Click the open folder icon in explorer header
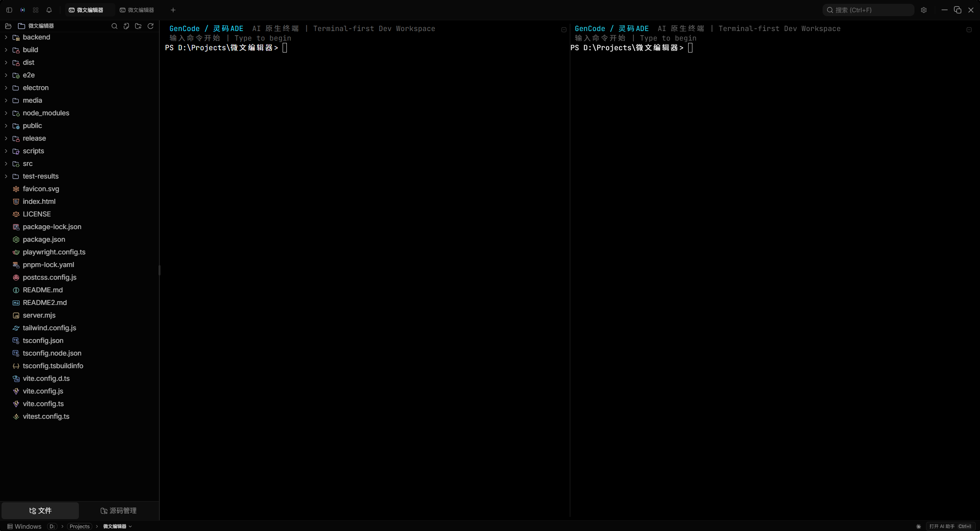This screenshot has width=980, height=531. (x=8, y=26)
